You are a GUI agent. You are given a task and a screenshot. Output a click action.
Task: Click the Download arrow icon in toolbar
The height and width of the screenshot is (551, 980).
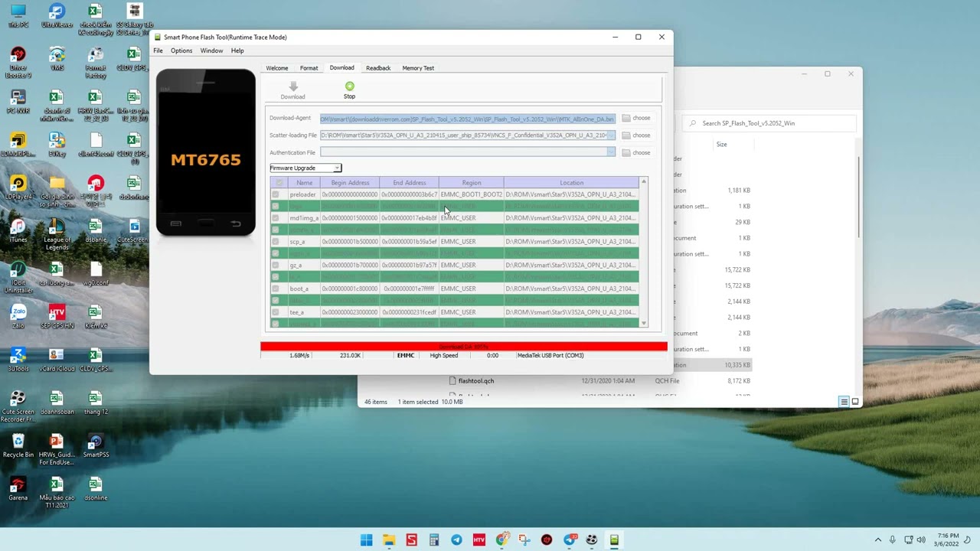coord(292,86)
